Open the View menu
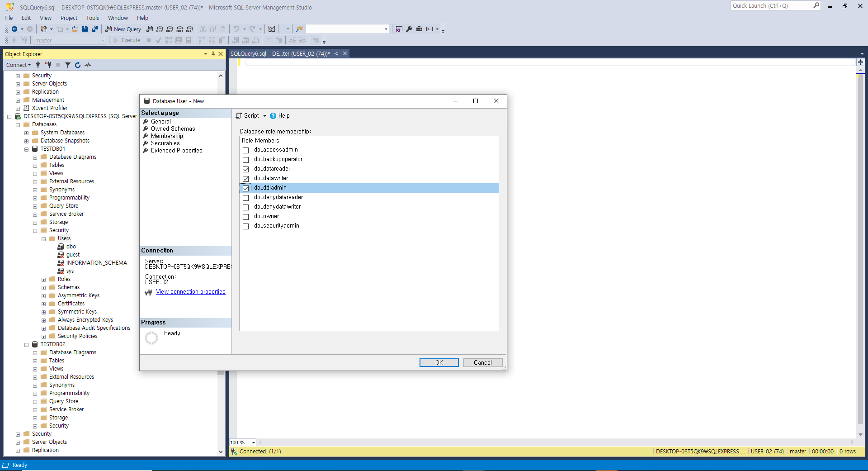This screenshot has width=868, height=471. (x=46, y=18)
